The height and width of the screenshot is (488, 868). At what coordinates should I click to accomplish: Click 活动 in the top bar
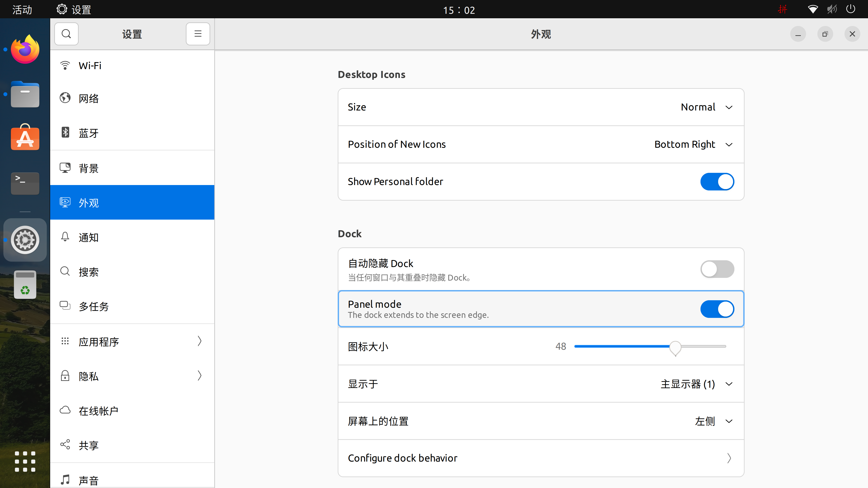(x=22, y=9)
